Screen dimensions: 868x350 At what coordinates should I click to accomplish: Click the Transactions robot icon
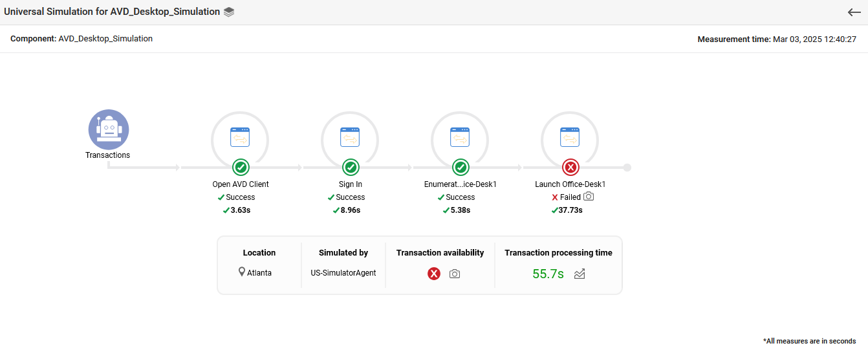(x=109, y=129)
